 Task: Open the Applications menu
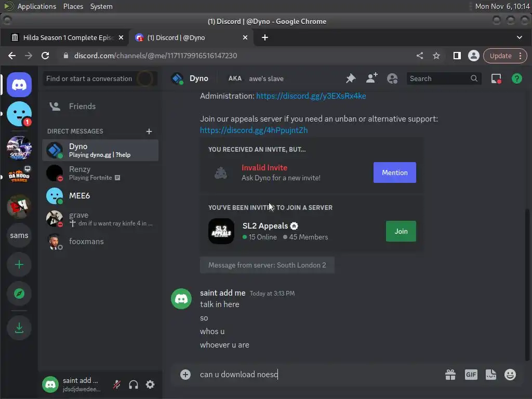point(37,6)
